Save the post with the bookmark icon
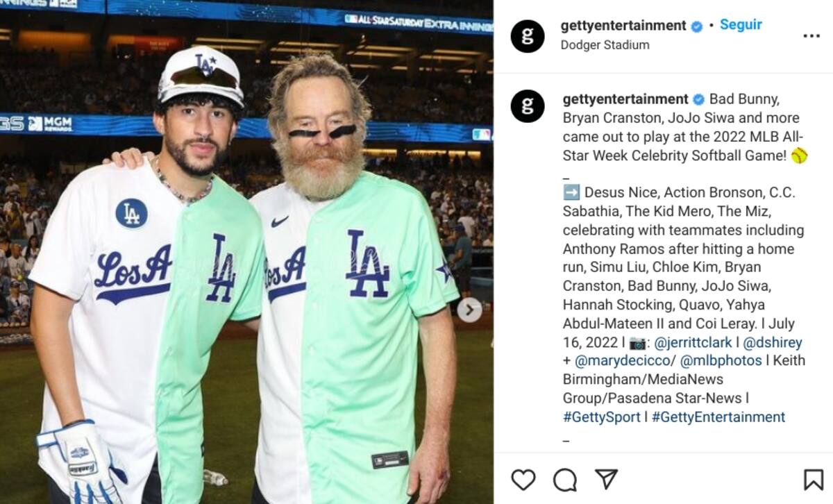 [813, 480]
